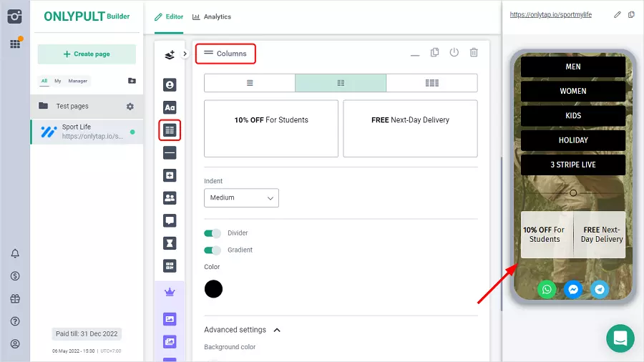Select the Manager filter tab
The height and width of the screenshot is (362, 644).
coord(78,81)
